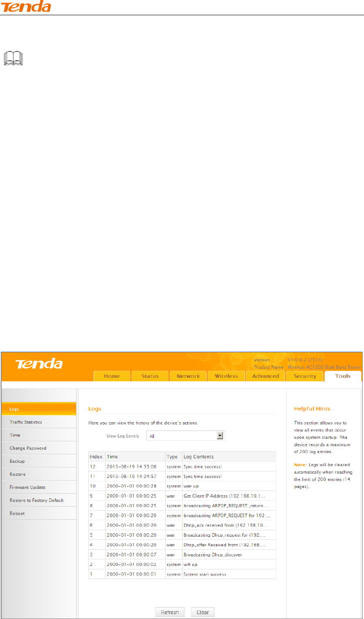Click the Time column header

pos(135,457)
